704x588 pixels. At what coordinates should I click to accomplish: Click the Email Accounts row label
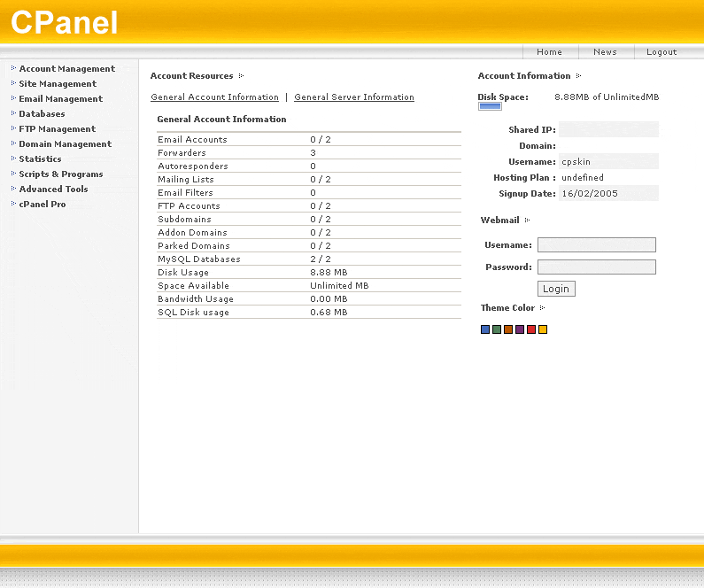(193, 140)
